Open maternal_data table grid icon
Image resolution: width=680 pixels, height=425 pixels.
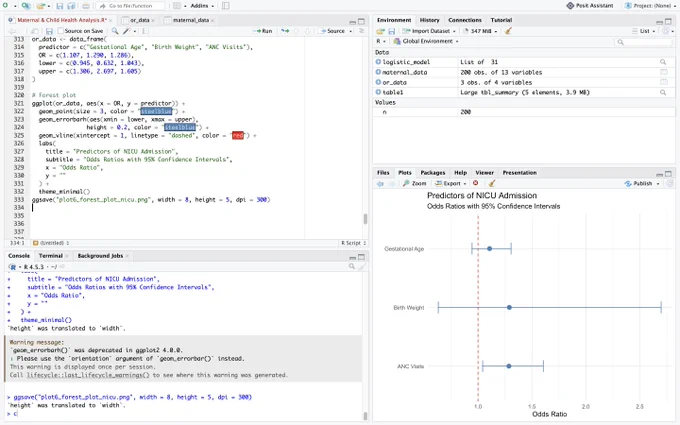(x=664, y=72)
